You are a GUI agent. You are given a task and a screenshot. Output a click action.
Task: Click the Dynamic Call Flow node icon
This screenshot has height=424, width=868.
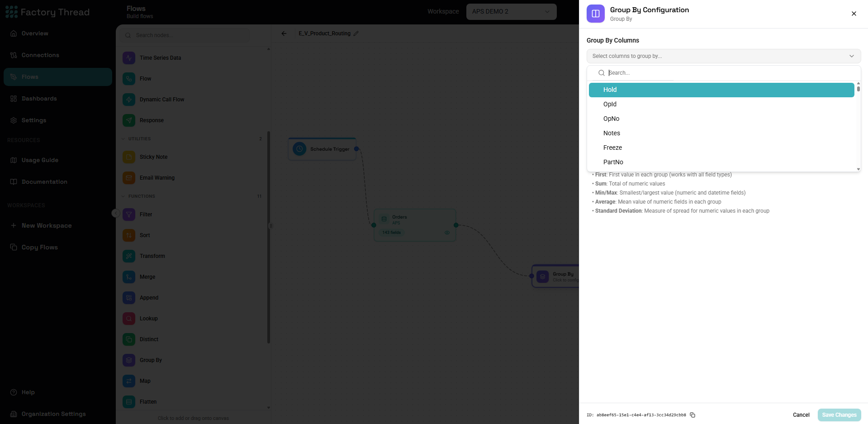tap(129, 100)
